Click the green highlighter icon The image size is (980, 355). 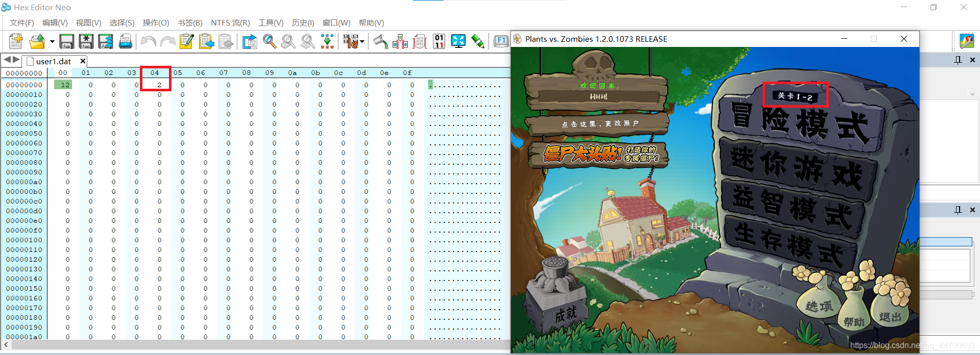click(478, 41)
